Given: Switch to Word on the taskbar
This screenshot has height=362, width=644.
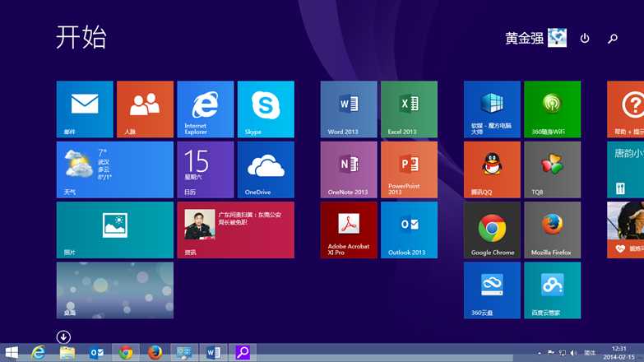Looking at the screenshot, I should point(214,353).
